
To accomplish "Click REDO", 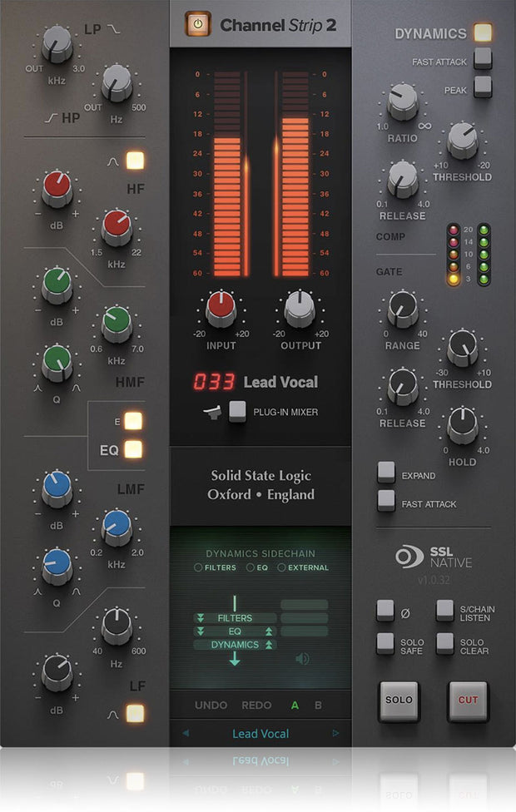I will coord(256,706).
